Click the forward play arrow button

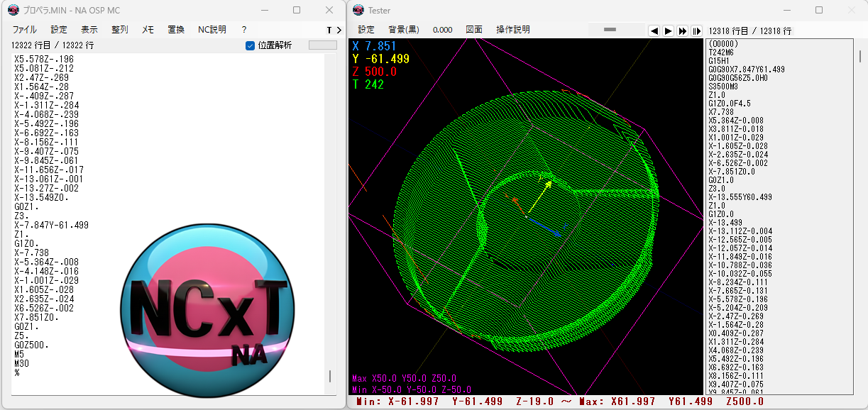(x=668, y=31)
